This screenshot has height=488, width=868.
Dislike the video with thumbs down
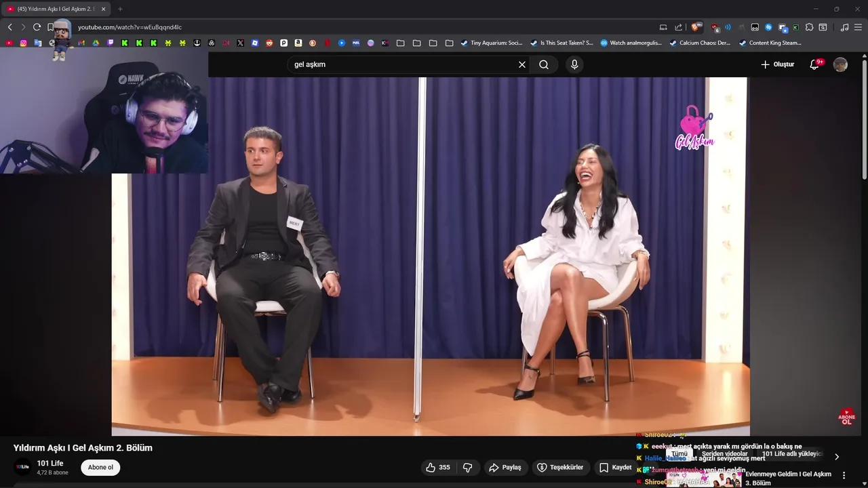click(x=467, y=468)
